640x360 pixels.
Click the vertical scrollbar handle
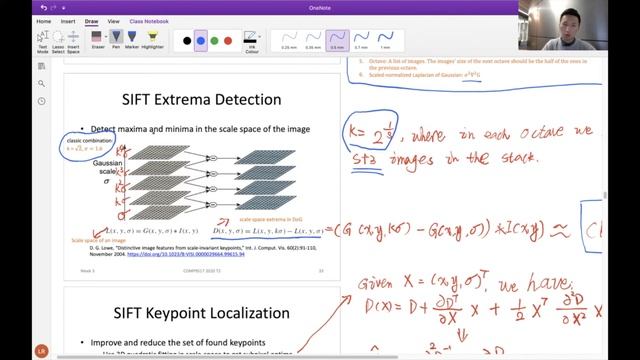[605, 196]
